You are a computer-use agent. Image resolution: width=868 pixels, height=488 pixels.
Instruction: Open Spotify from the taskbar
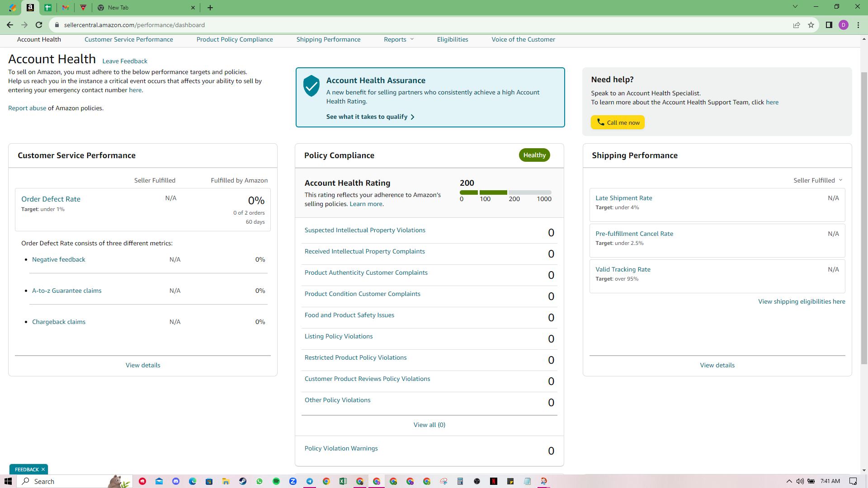(x=276, y=481)
